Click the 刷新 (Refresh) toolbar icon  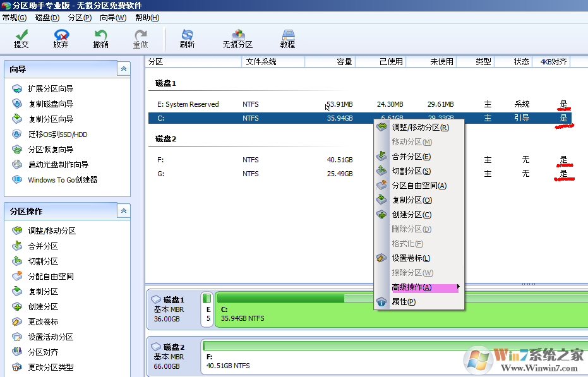[x=186, y=39]
